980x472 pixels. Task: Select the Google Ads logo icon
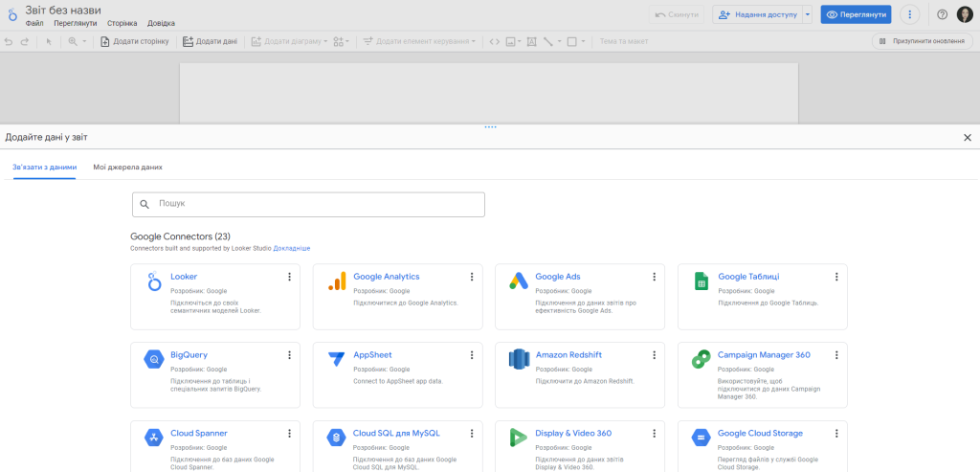click(x=519, y=281)
